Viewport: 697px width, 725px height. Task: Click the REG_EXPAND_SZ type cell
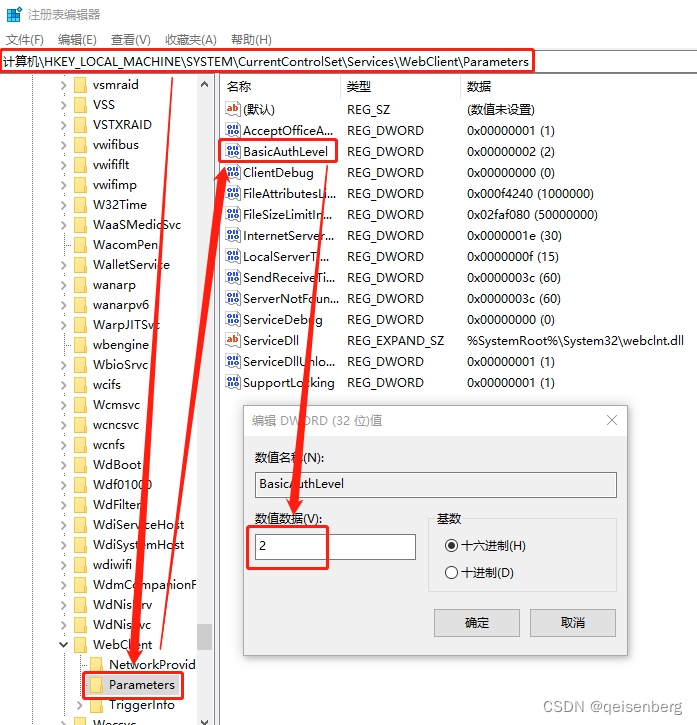(x=395, y=341)
